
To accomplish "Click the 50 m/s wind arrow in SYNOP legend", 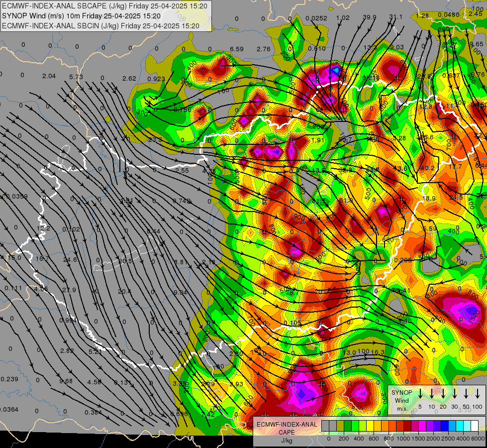I will click(x=466, y=394).
